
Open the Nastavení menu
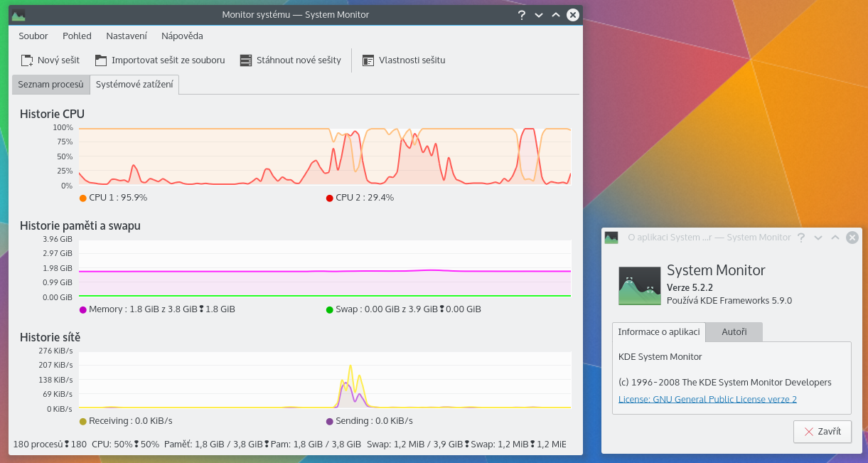pos(127,36)
